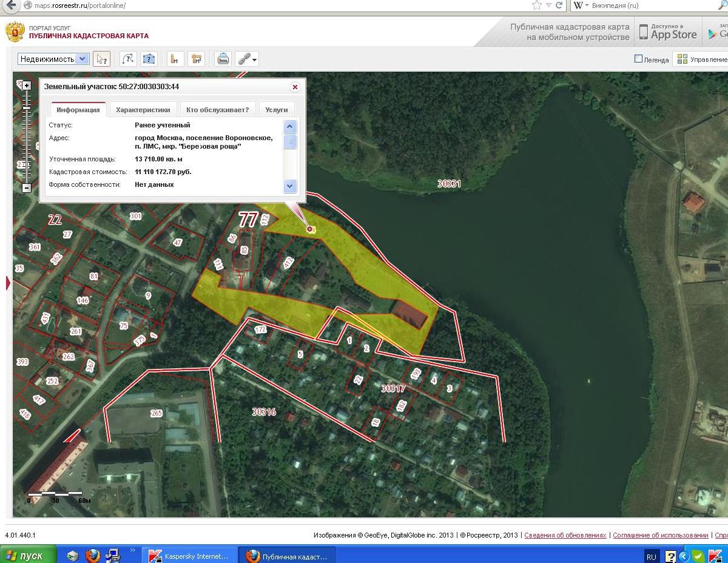Close the land parcel info popup
Screen dimensions: 728x563
coord(295,87)
